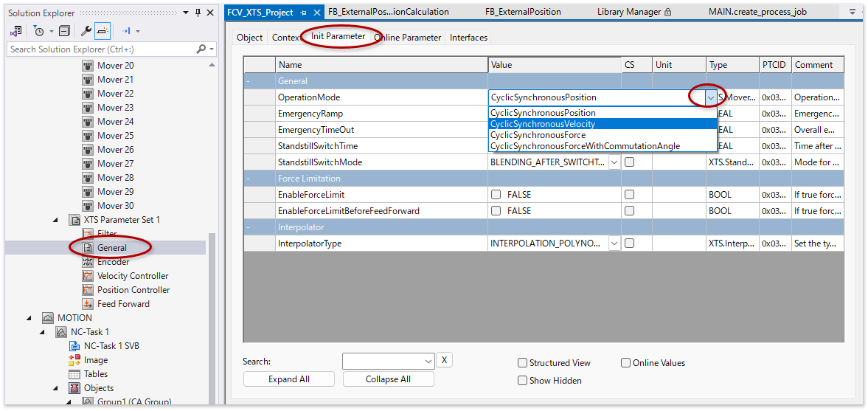Collapse the NC-Task 1 tree node
Viewport: 868px width, 411px height.
43,332
